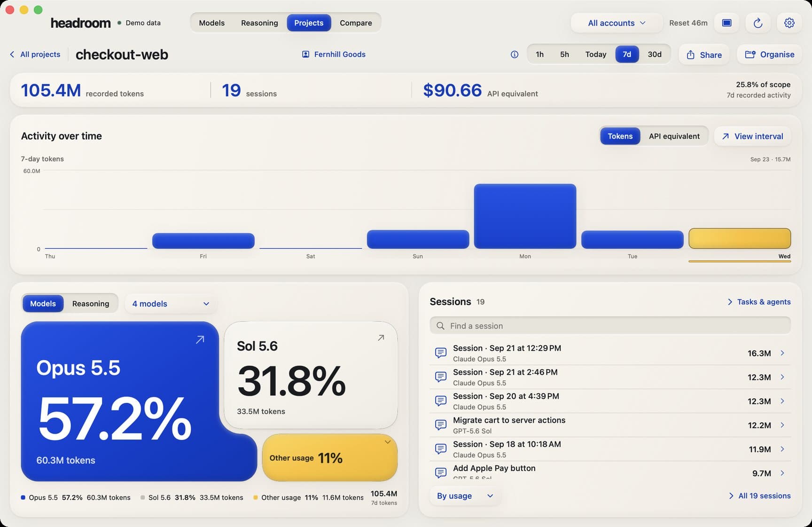Viewport: 812px width, 527px height.
Task: Click the 16.3M session row chevron
Action: pyautogui.click(x=782, y=353)
